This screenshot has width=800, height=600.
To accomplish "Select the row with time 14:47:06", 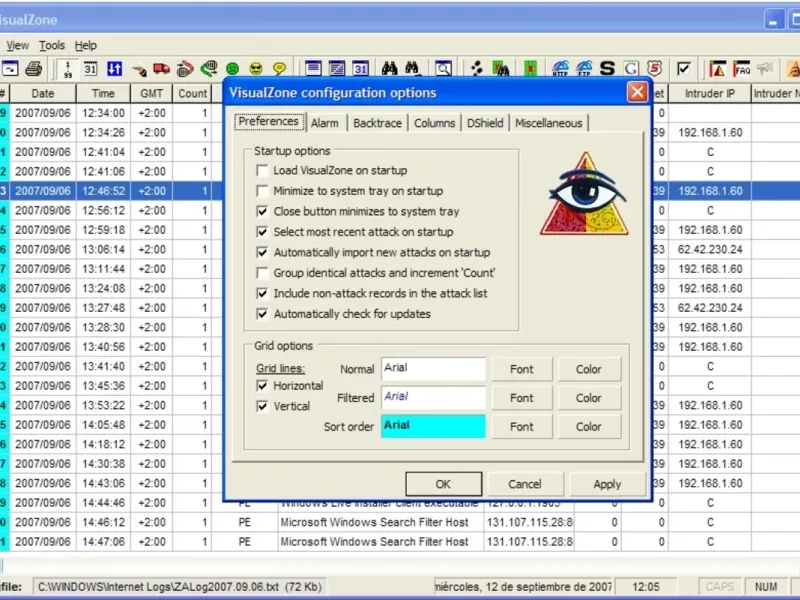I will coord(400,542).
